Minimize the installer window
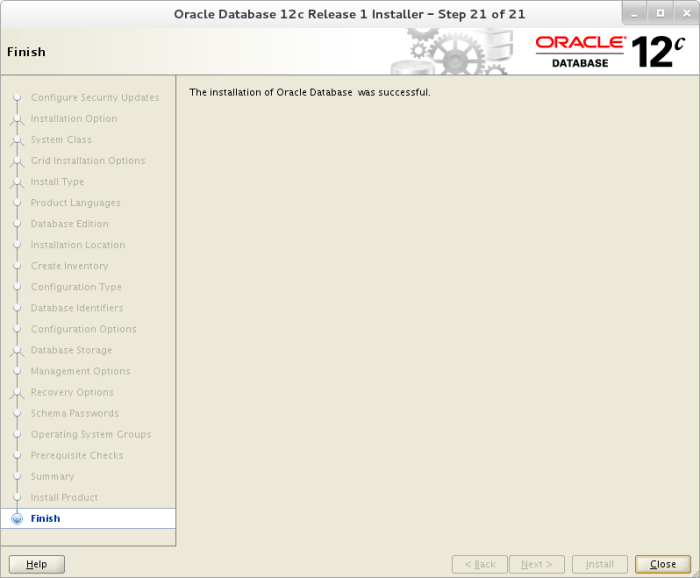The width and height of the screenshot is (700, 578). [634, 13]
